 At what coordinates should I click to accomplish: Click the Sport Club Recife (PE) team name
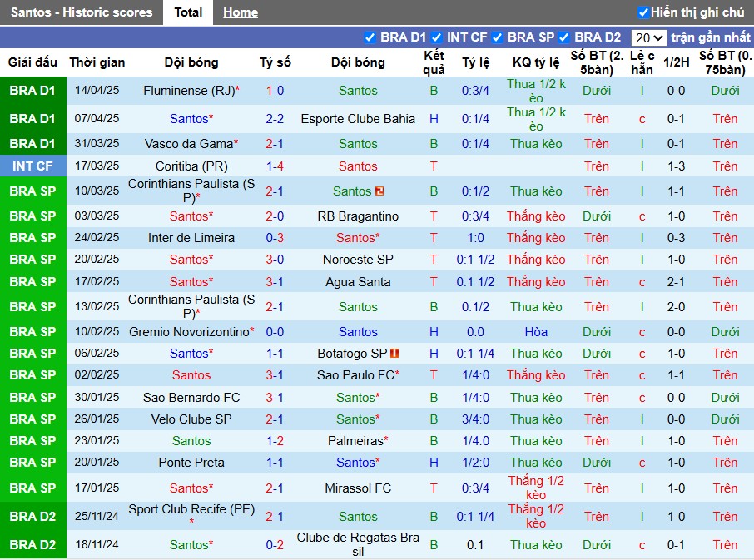191,509
